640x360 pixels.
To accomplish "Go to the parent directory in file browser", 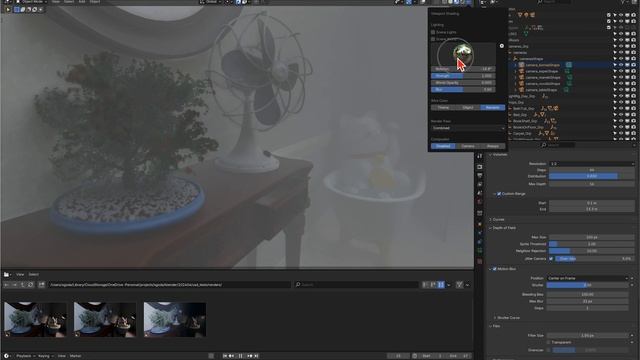I will click(x=22, y=284).
